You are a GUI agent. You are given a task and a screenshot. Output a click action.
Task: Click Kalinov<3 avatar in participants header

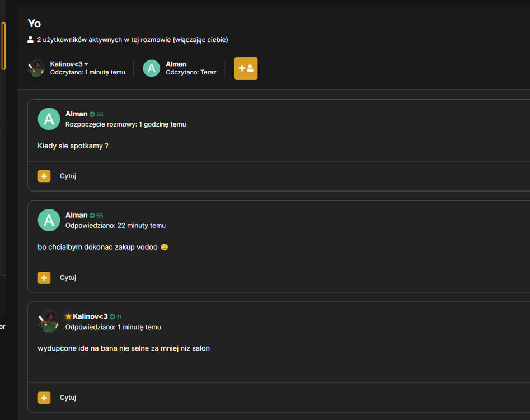36,68
